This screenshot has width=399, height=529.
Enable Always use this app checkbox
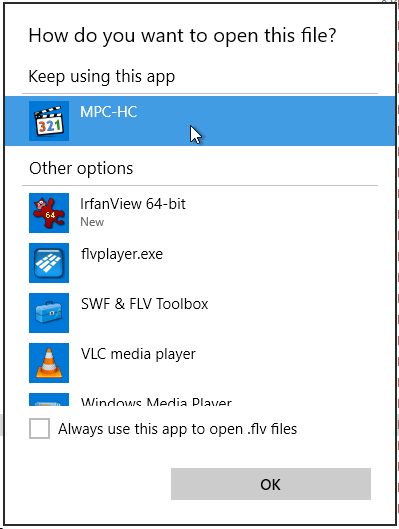(39, 428)
